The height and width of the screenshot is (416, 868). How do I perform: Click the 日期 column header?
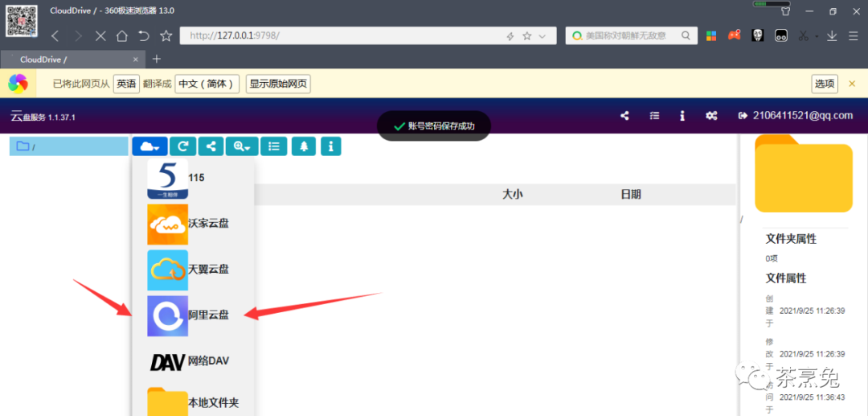pos(631,195)
